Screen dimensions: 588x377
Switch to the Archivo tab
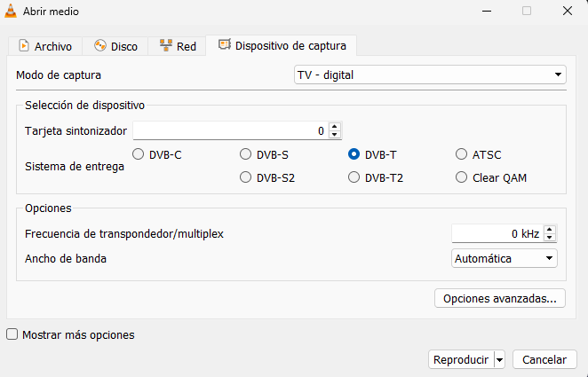point(45,46)
